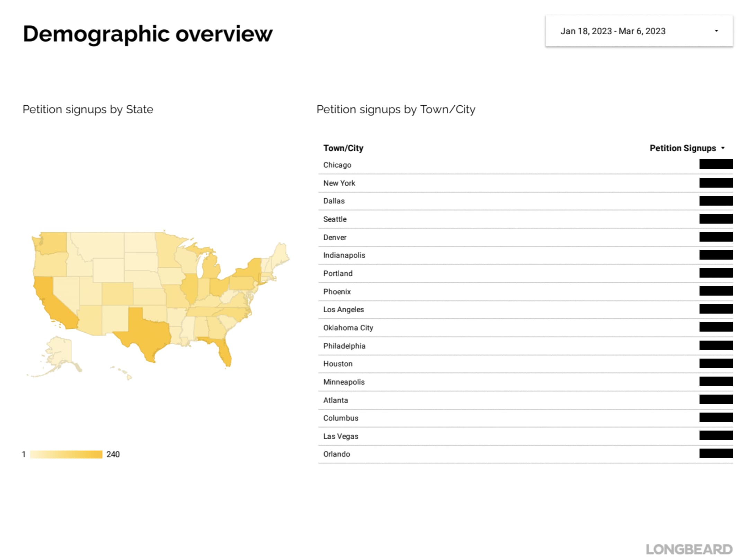Click Hawaii on the signups map
The height and width of the screenshot is (560, 748).
tap(122, 373)
